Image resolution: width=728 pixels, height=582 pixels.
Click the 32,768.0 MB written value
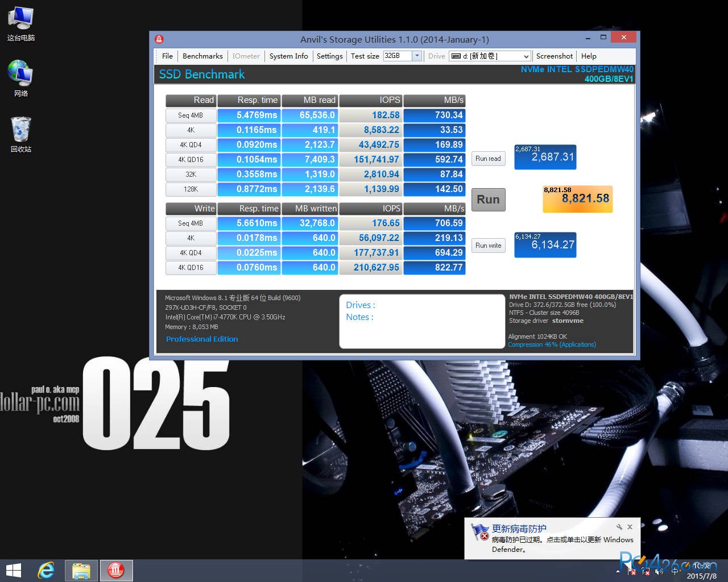click(x=309, y=223)
